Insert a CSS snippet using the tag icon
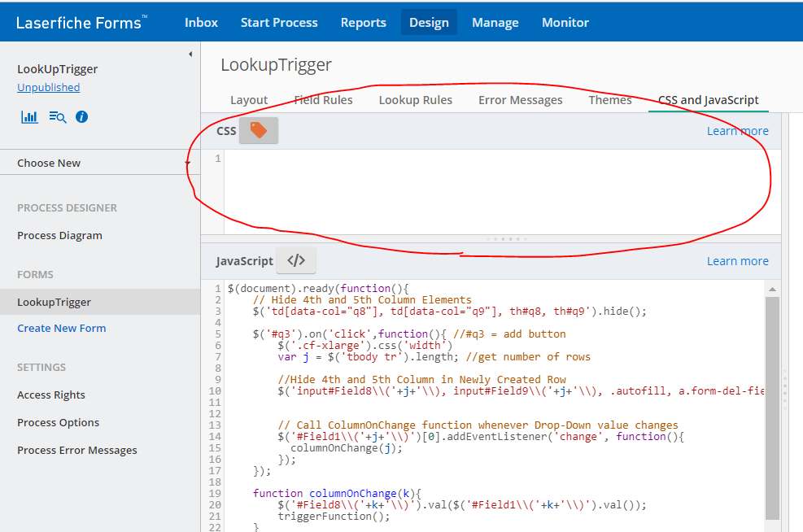Screen dimensions: 803x532 [x=258, y=130]
